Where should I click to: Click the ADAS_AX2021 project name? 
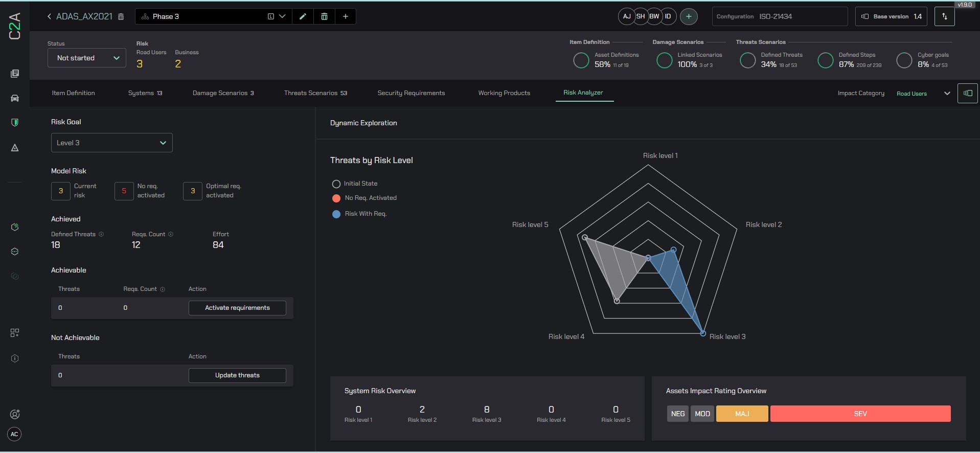84,16
